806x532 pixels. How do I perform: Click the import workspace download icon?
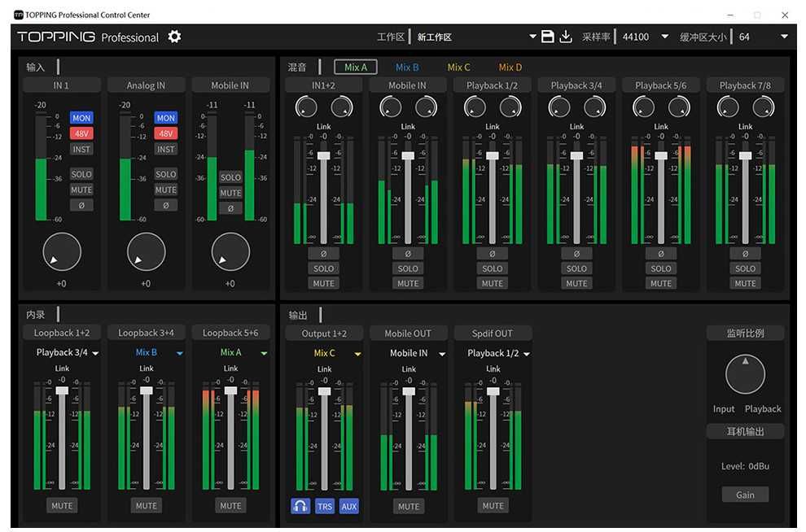coord(566,37)
